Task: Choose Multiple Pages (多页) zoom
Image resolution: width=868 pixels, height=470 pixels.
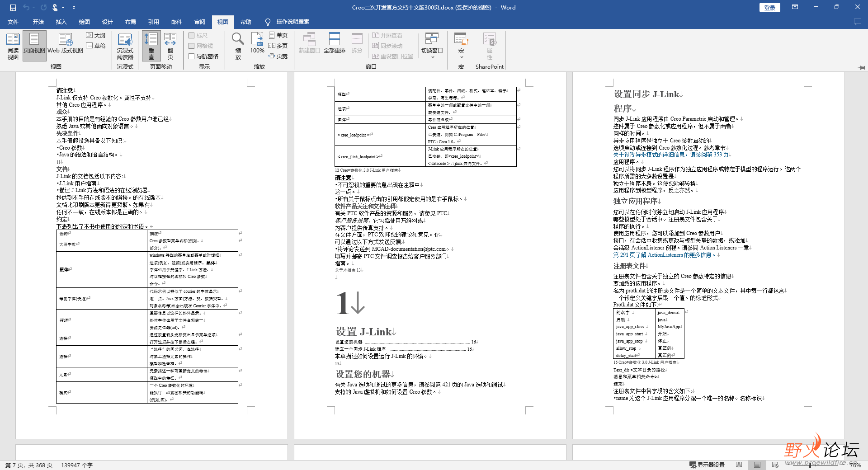Action: click(x=278, y=46)
